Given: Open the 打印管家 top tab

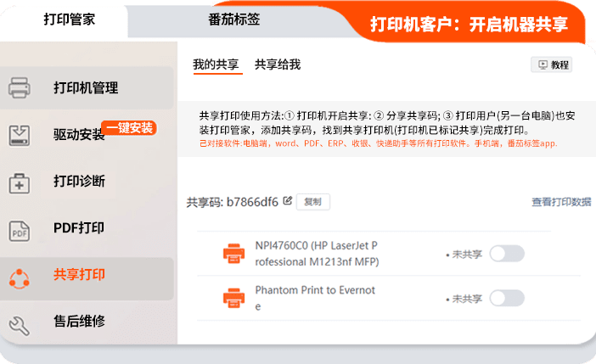Looking at the screenshot, I should tap(70, 19).
